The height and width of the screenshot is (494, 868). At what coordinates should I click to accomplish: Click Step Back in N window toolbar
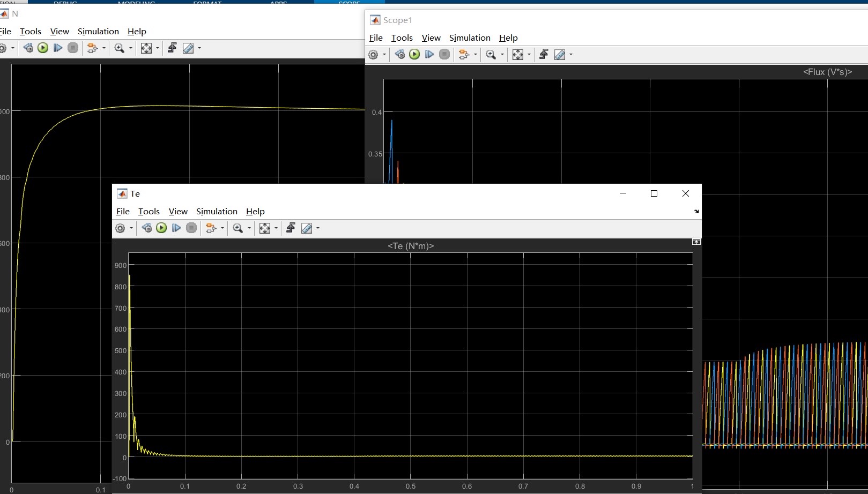[x=28, y=48]
